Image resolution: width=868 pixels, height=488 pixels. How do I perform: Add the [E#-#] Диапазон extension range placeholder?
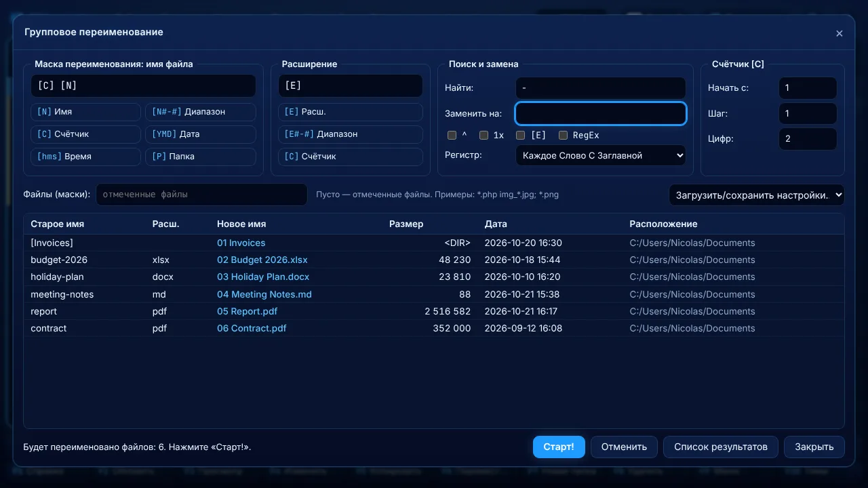pyautogui.click(x=351, y=134)
